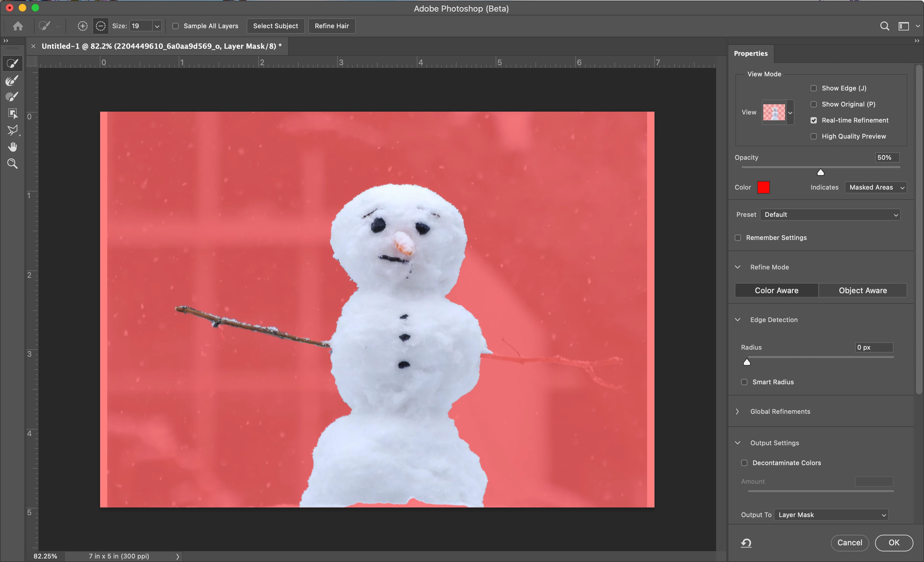Click the red overlay color swatch
The image size is (924, 562).
click(763, 187)
